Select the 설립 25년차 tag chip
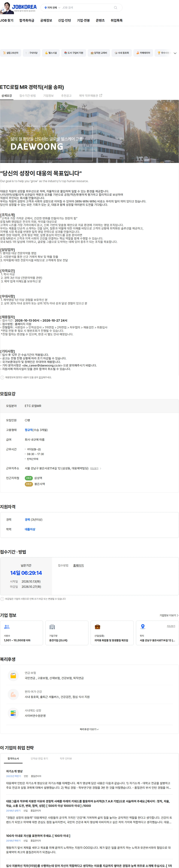The image size is (179, 868). coord(10,53)
